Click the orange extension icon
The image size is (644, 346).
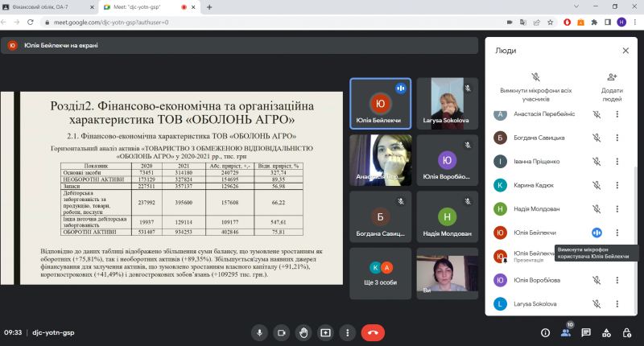tap(580, 23)
